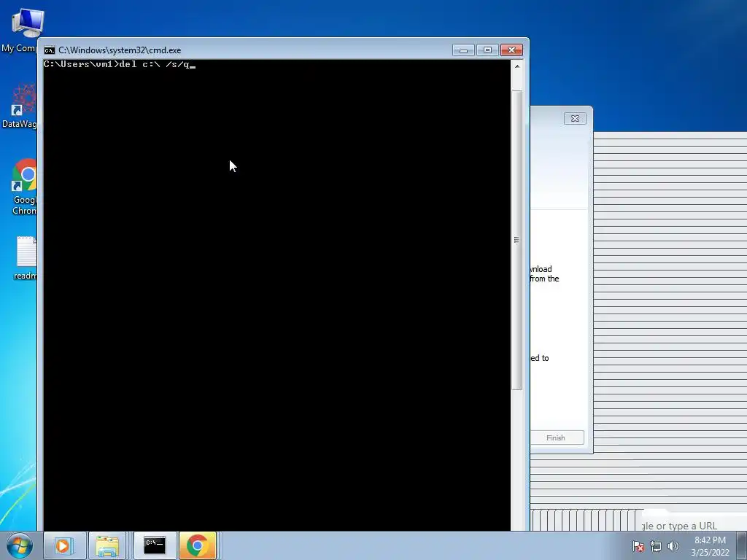Launch Windows Media Player from taskbar
747x560 pixels.
point(64,545)
